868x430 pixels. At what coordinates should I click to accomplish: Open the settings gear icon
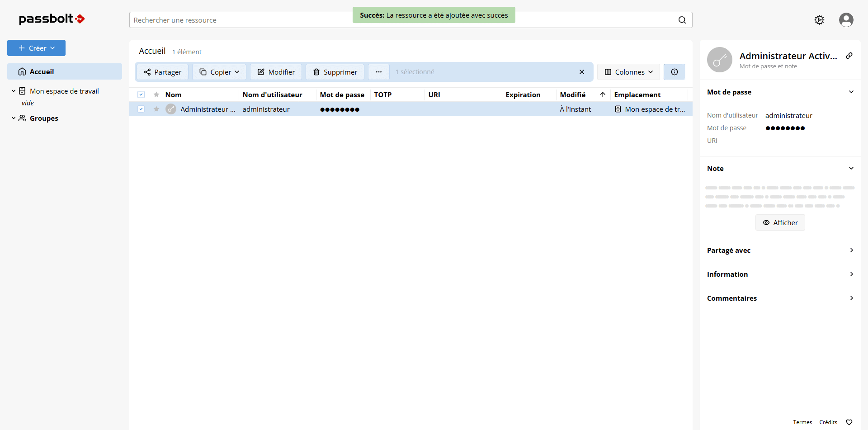coord(819,20)
